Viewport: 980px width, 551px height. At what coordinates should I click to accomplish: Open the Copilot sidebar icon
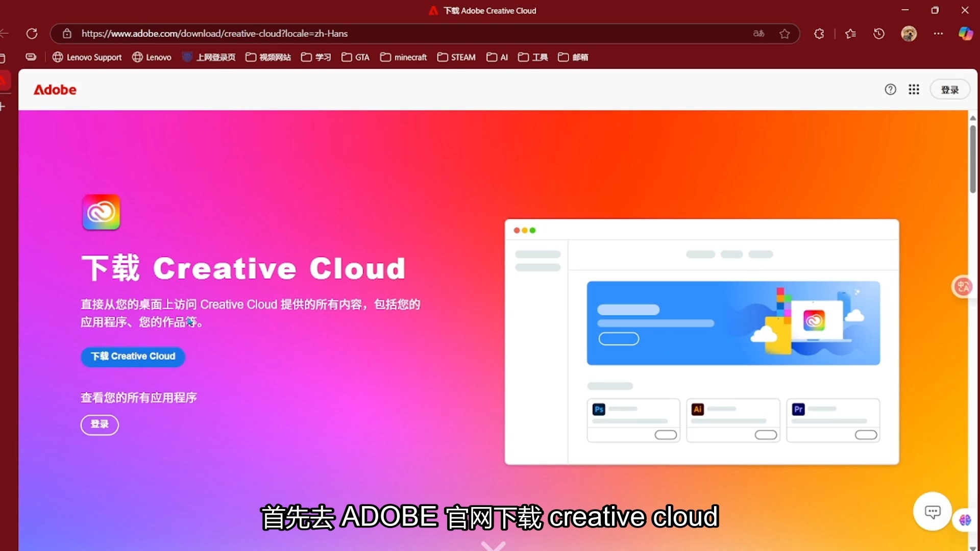pyautogui.click(x=965, y=34)
